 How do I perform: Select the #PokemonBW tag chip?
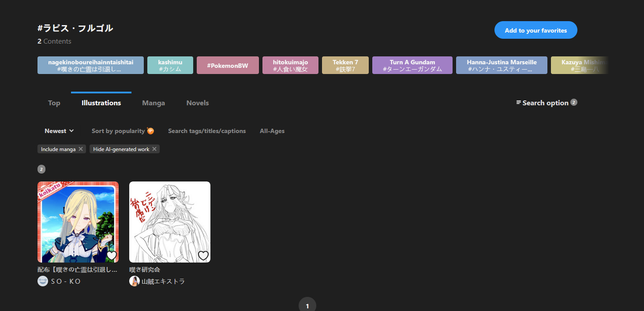(x=228, y=65)
